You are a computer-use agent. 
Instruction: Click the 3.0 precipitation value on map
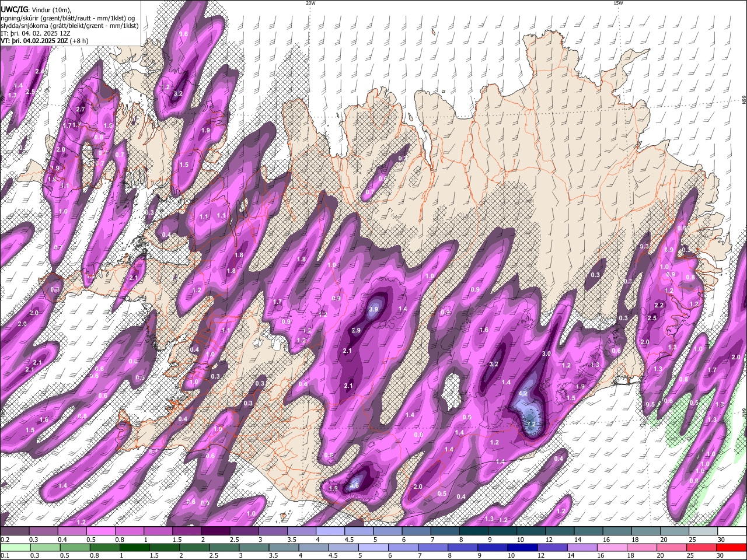(546, 354)
